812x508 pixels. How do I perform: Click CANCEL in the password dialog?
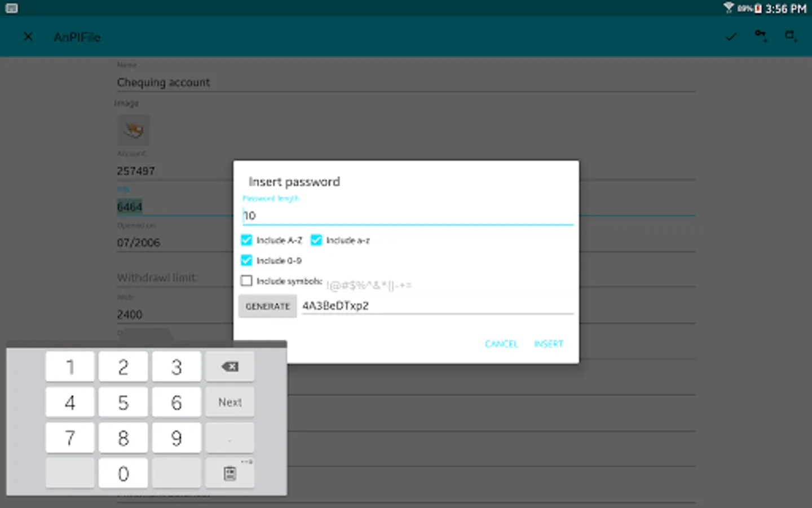(501, 344)
